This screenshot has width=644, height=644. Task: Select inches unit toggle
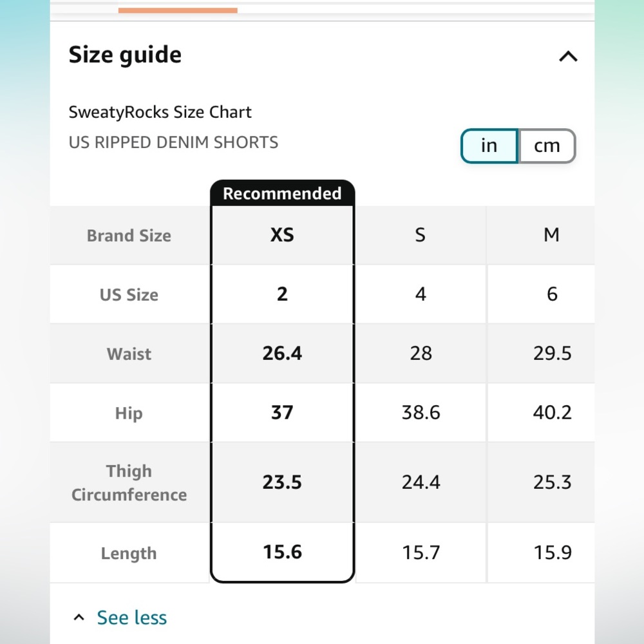[489, 146]
